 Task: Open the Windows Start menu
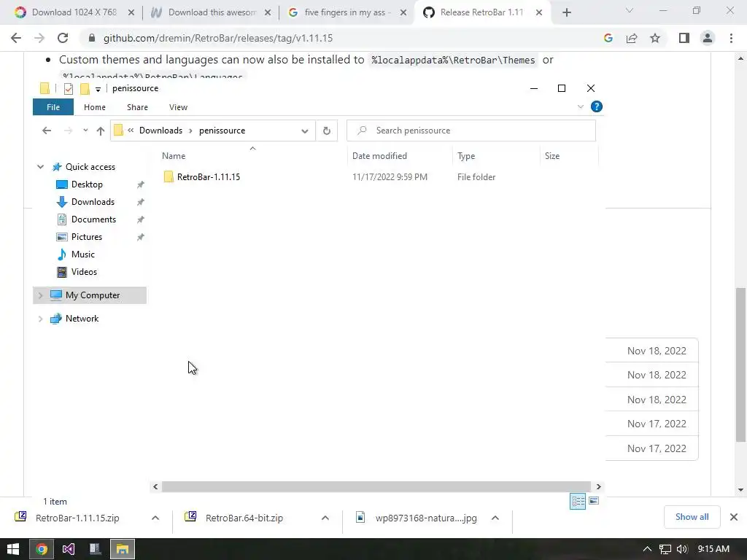point(13,549)
